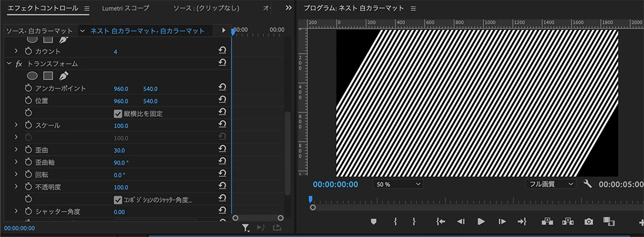Select the エフェクトコントロール tab
The image size is (644, 237).
[43, 8]
